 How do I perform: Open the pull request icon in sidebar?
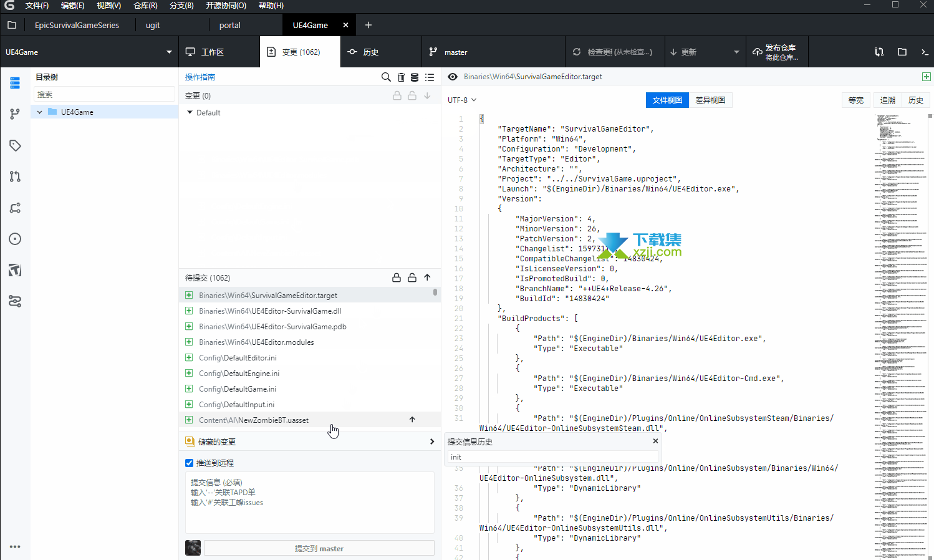[x=15, y=176]
